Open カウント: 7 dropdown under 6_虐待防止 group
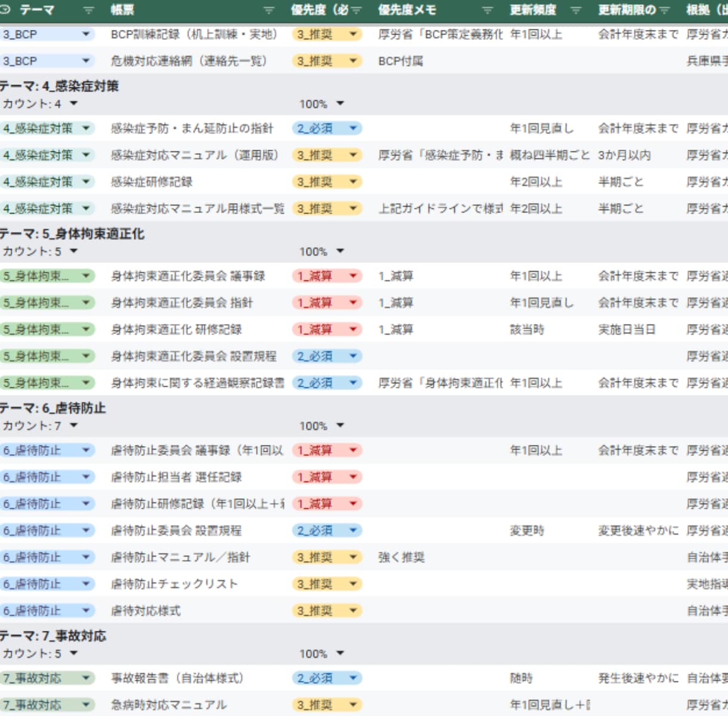 [x=73, y=426]
